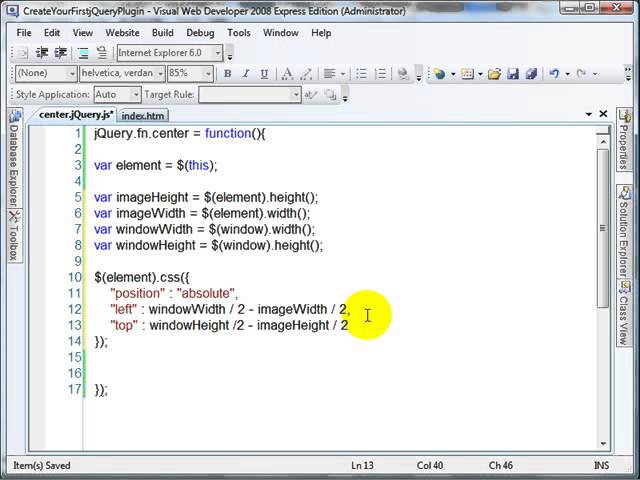Toggle Bold formatting
Screen dimensions: 640x480
[x=228, y=74]
